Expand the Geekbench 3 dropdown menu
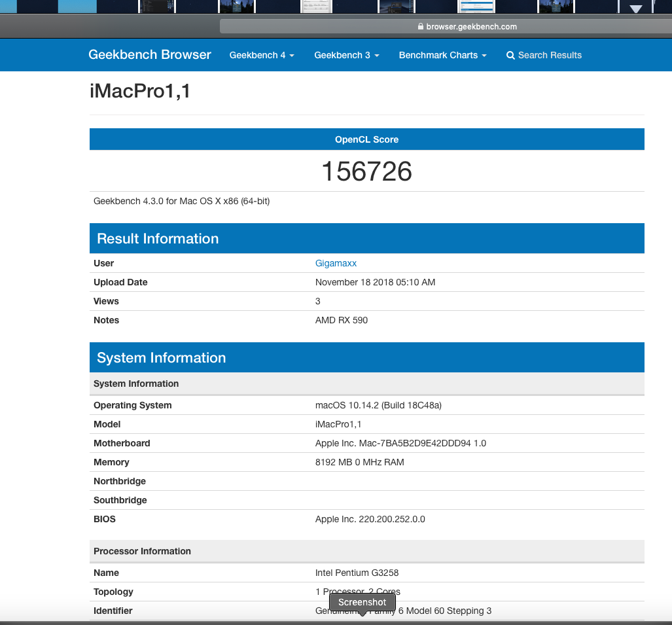This screenshot has width=672, height=625. click(346, 55)
